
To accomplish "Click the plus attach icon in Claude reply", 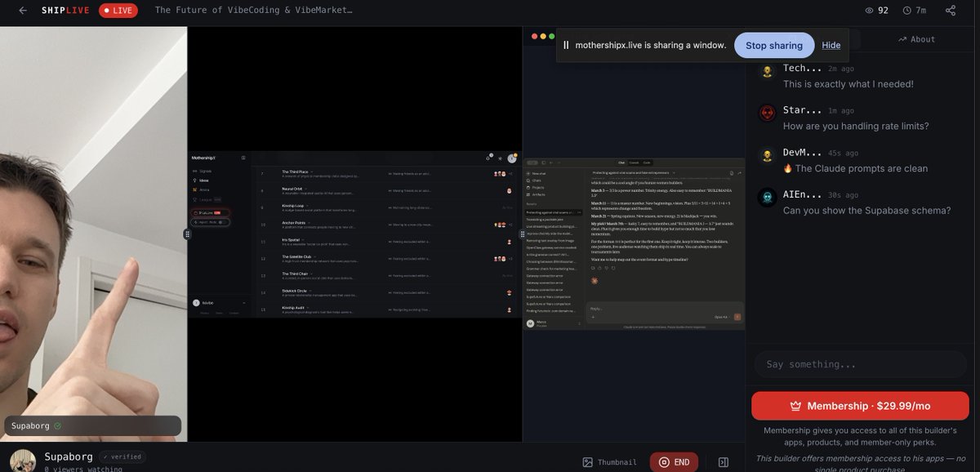I will (593, 317).
